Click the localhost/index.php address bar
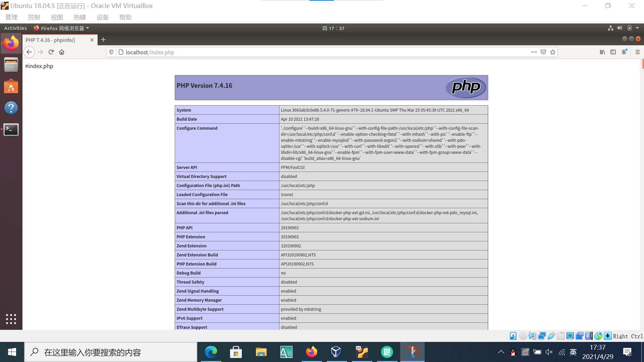Viewport: 644px width, 362px height. tap(302, 52)
